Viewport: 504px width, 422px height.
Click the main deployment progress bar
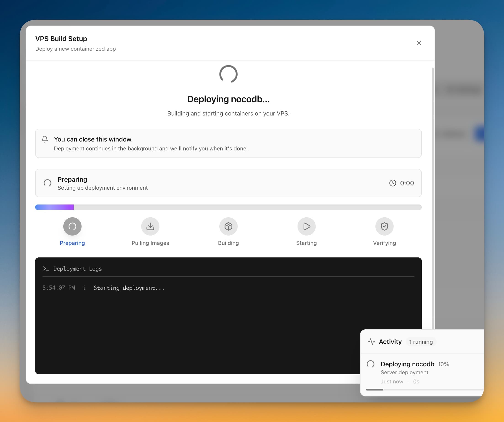click(x=228, y=207)
